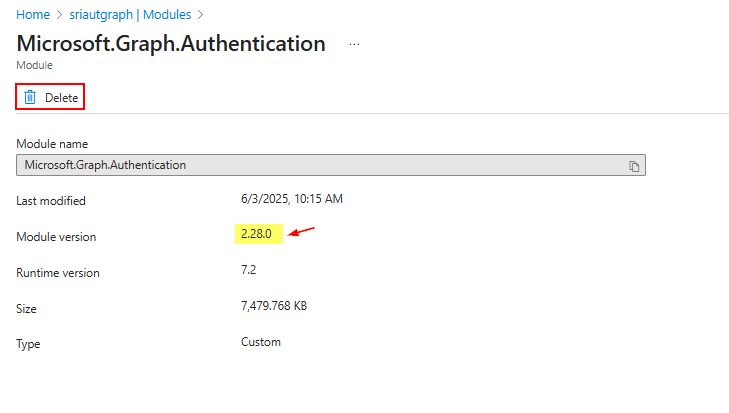This screenshot has height=413, width=729.
Task: Click the runtime version value 7.2
Action: 248,270
